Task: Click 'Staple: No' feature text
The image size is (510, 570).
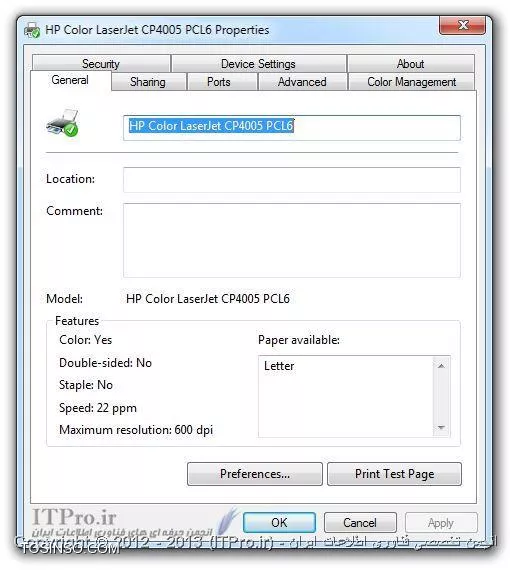Action: (x=86, y=385)
